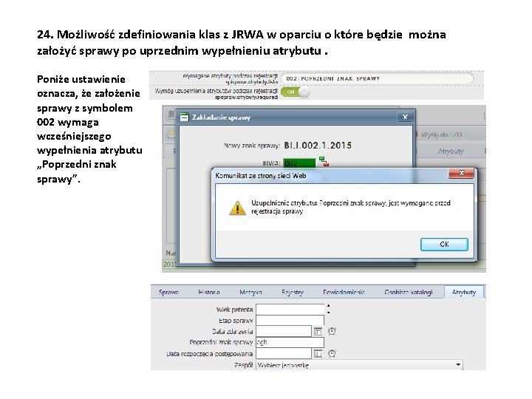The height and width of the screenshot is (399, 532).
Task: Close the Zakładanie sprawy window
Action: coord(405,117)
